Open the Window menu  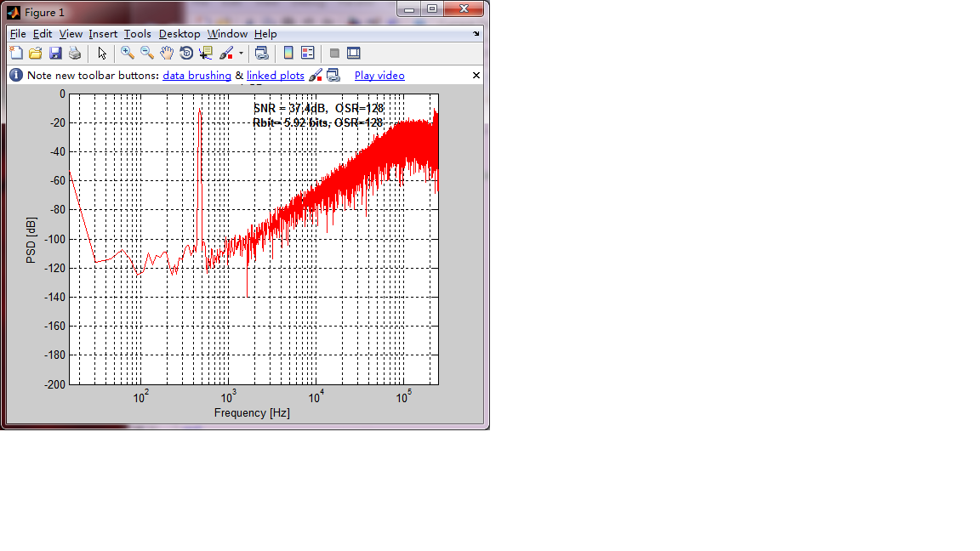[227, 34]
